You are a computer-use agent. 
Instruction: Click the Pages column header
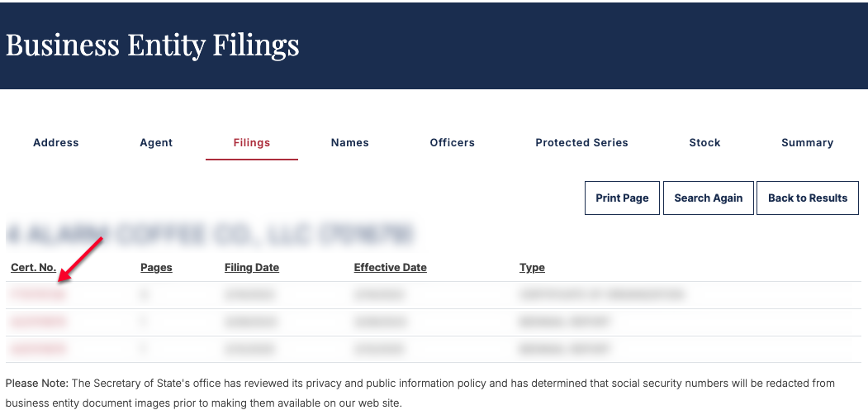[156, 268]
